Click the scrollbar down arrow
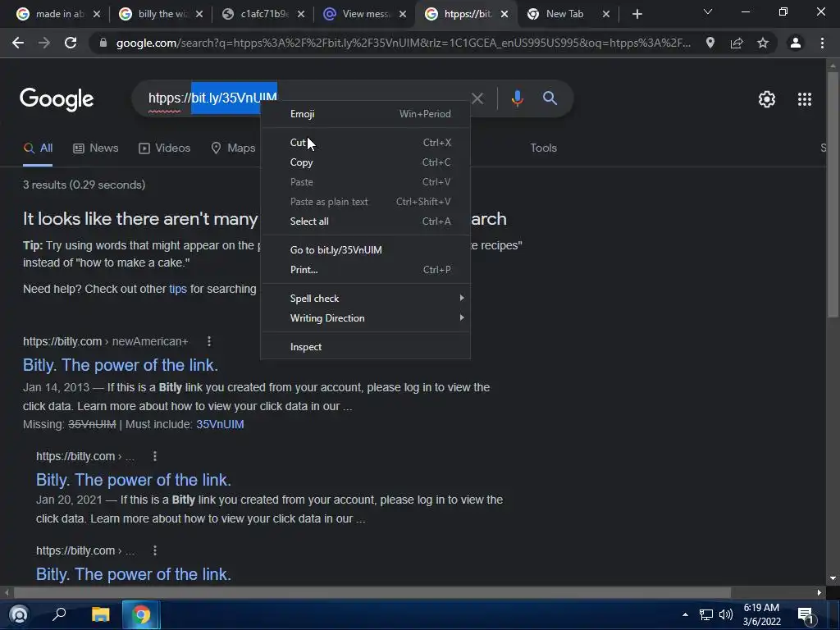The image size is (840, 630). coord(832,578)
